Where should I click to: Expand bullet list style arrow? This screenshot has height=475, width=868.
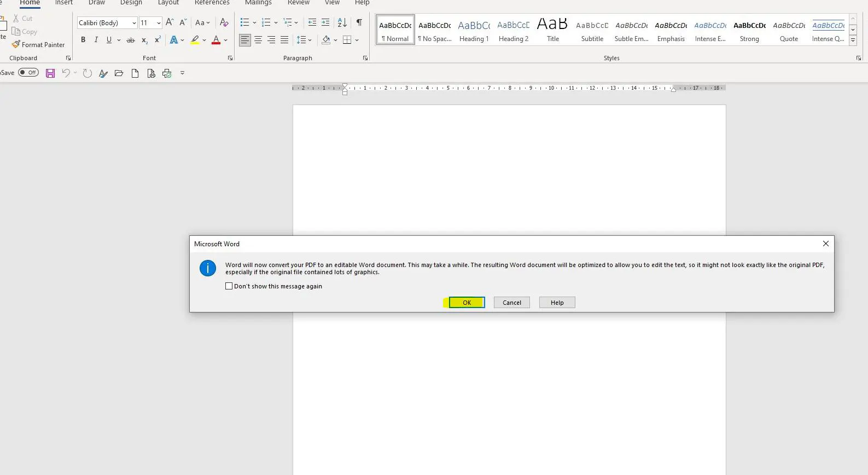coord(254,22)
